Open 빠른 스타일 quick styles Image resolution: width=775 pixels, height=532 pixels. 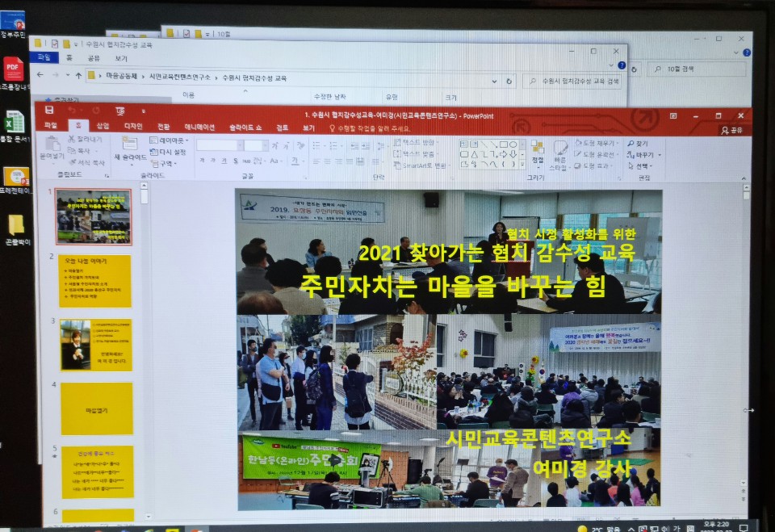559,155
